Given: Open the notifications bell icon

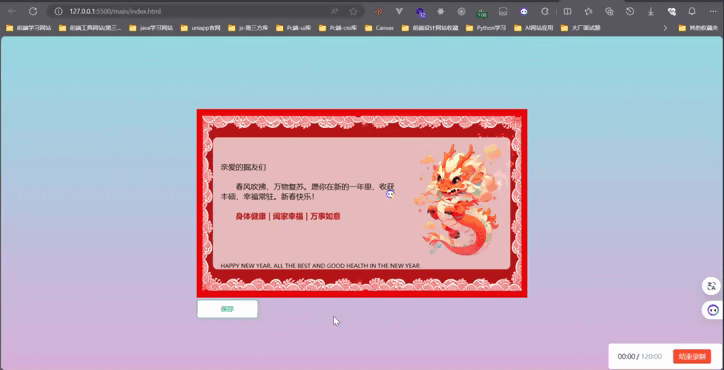Looking at the screenshot, I should click(x=692, y=11).
